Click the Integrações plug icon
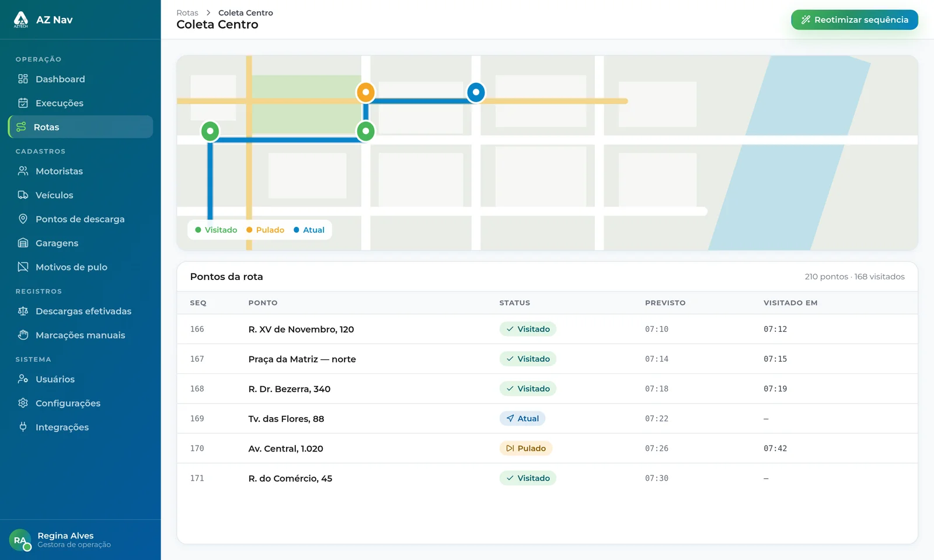 23,426
